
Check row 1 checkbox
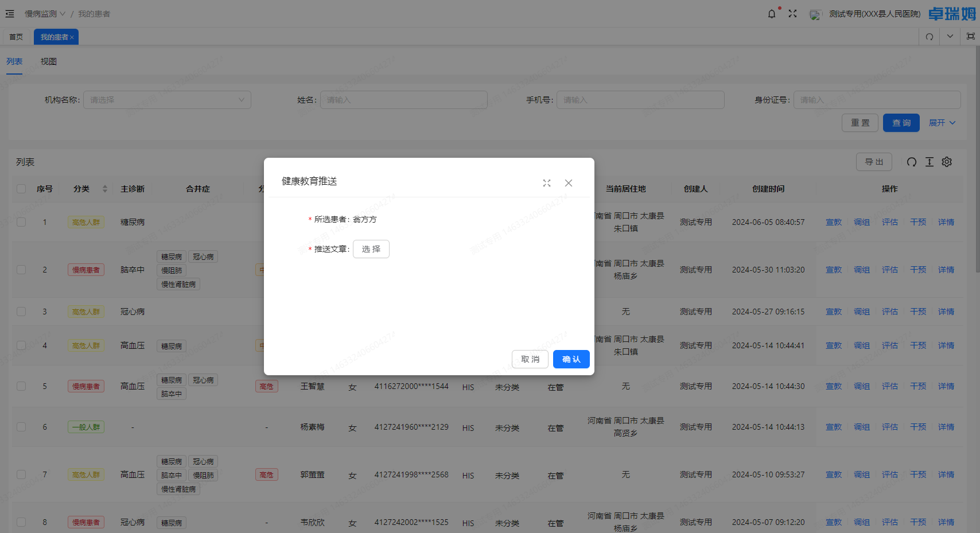tap(21, 222)
